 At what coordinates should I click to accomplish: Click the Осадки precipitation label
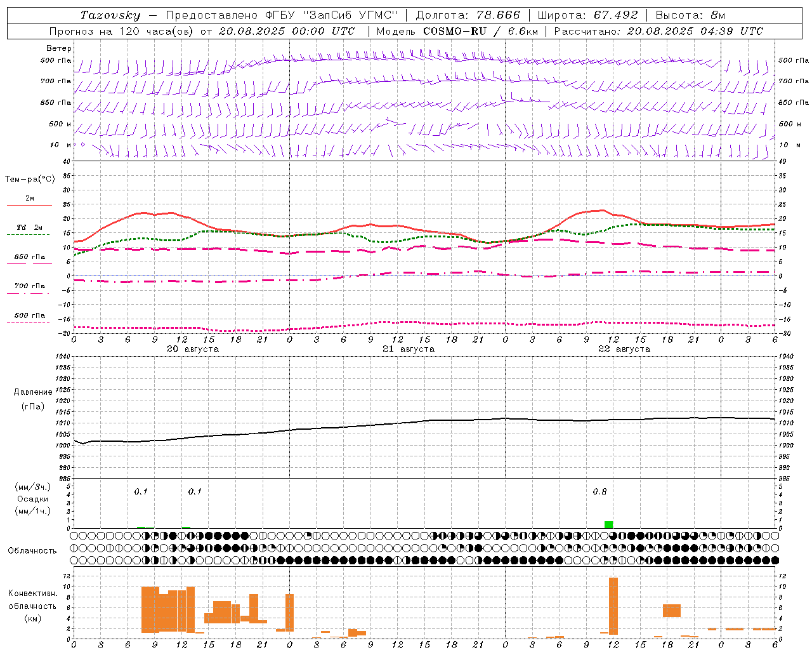click(x=33, y=499)
